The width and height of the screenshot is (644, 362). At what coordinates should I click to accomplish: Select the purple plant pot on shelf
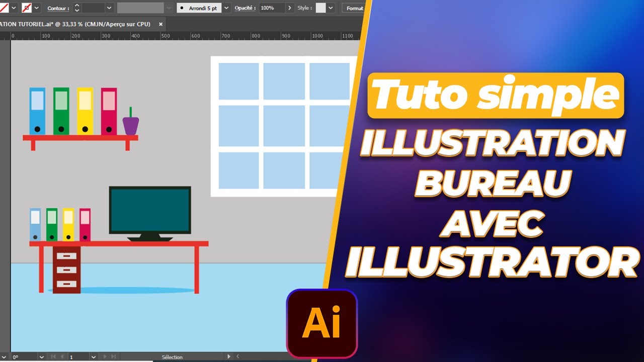(x=131, y=126)
